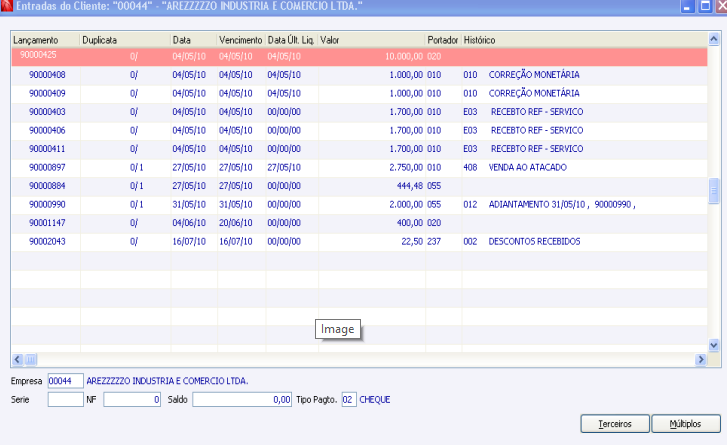This screenshot has width=727, height=445.
Task: Select entry 90001147
Action: (x=359, y=223)
